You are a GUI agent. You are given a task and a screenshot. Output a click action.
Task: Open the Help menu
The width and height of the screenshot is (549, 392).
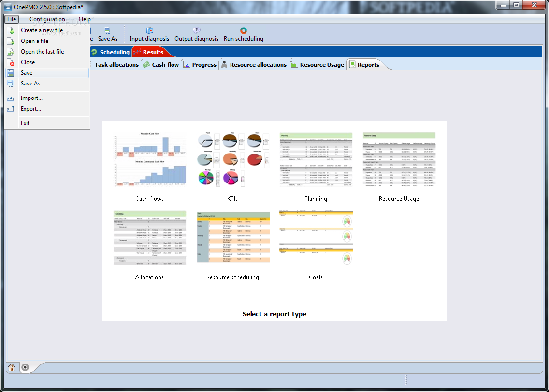coord(85,19)
